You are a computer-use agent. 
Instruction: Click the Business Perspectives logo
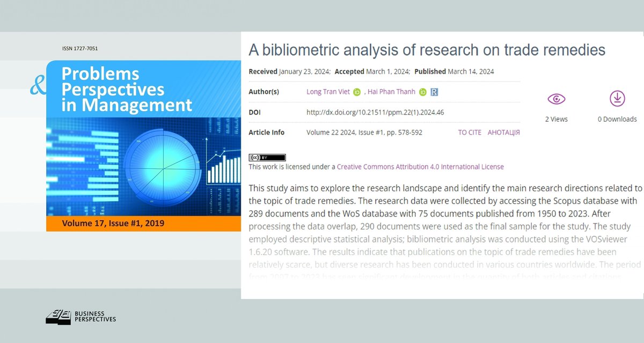coord(80,317)
